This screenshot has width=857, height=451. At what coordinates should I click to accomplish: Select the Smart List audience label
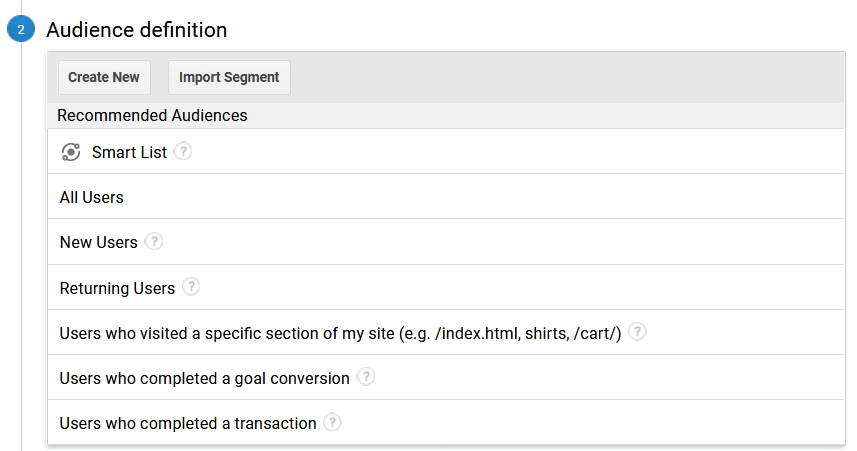(x=129, y=152)
